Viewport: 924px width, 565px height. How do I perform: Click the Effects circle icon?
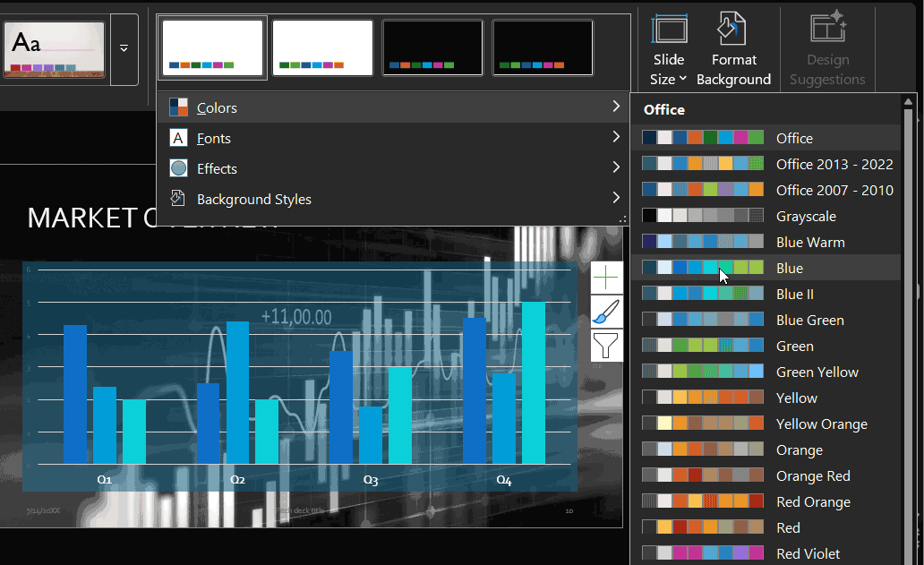pos(178,168)
